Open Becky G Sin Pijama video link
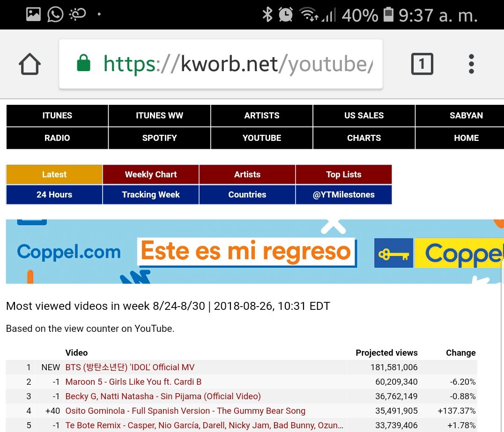 [x=163, y=396]
